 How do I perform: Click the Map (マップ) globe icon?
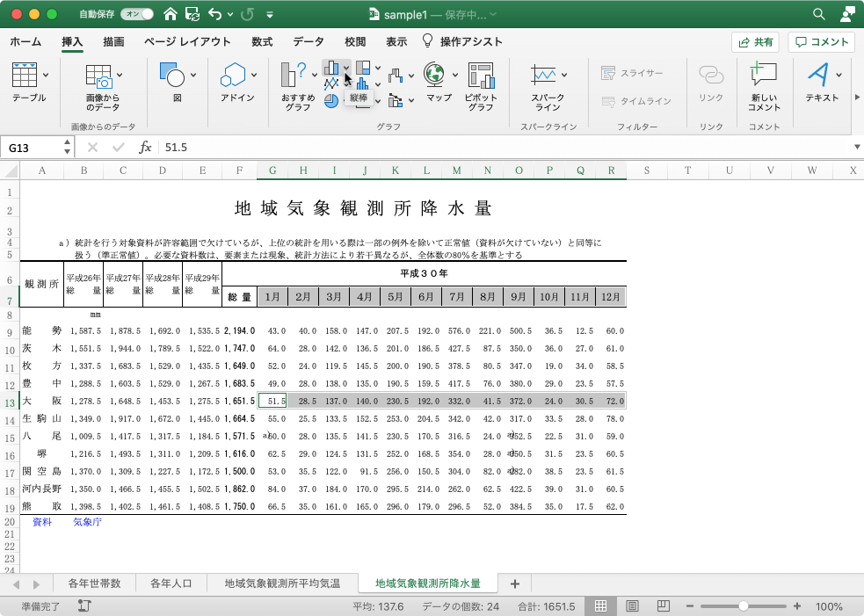tap(434, 75)
